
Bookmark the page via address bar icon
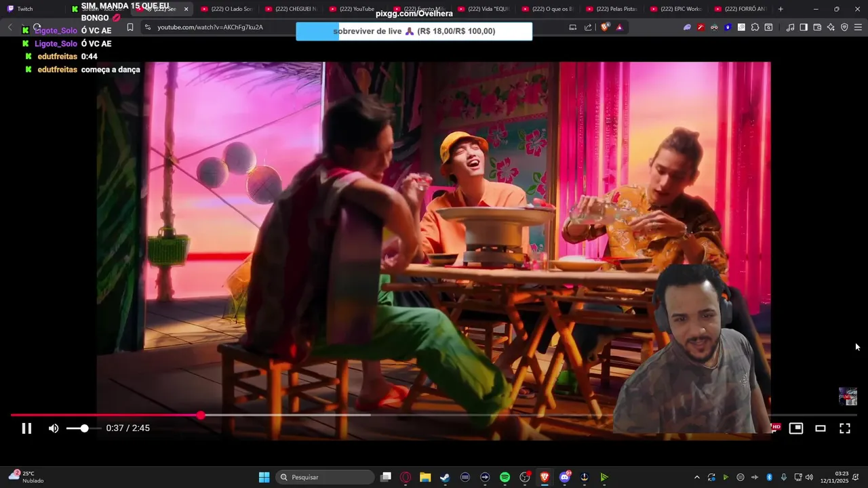[130, 27]
